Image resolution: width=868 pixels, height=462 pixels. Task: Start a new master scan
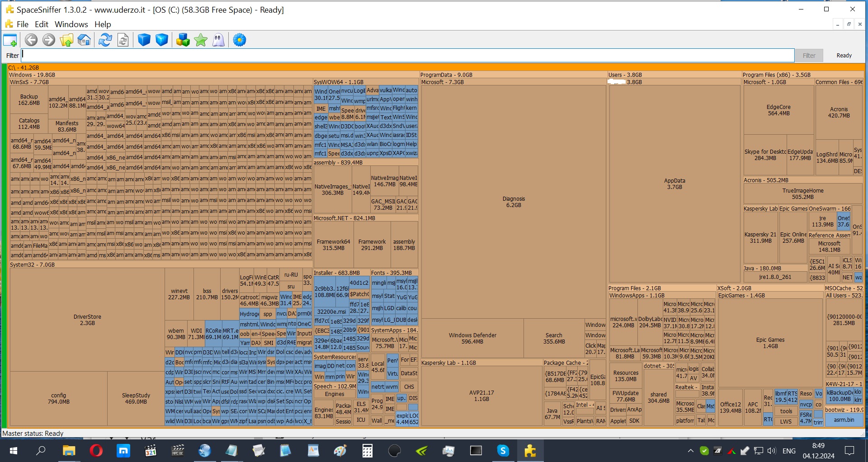point(105,40)
